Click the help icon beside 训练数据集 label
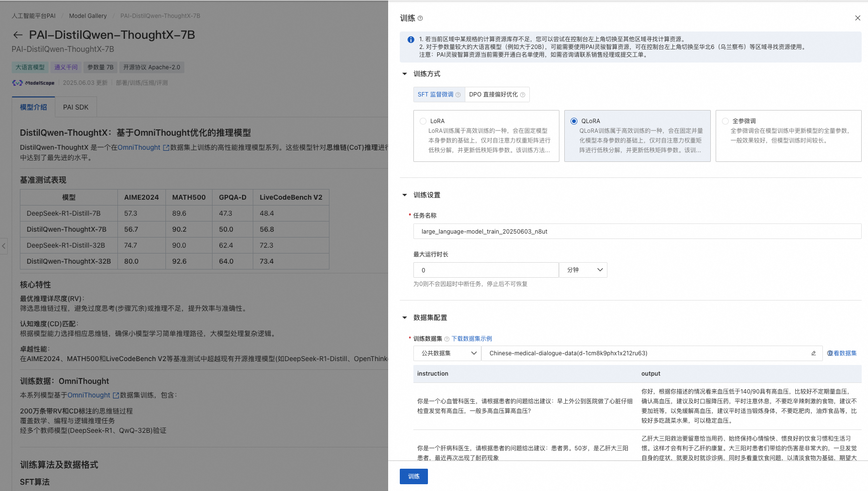The height and width of the screenshot is (491, 868). [x=446, y=338]
